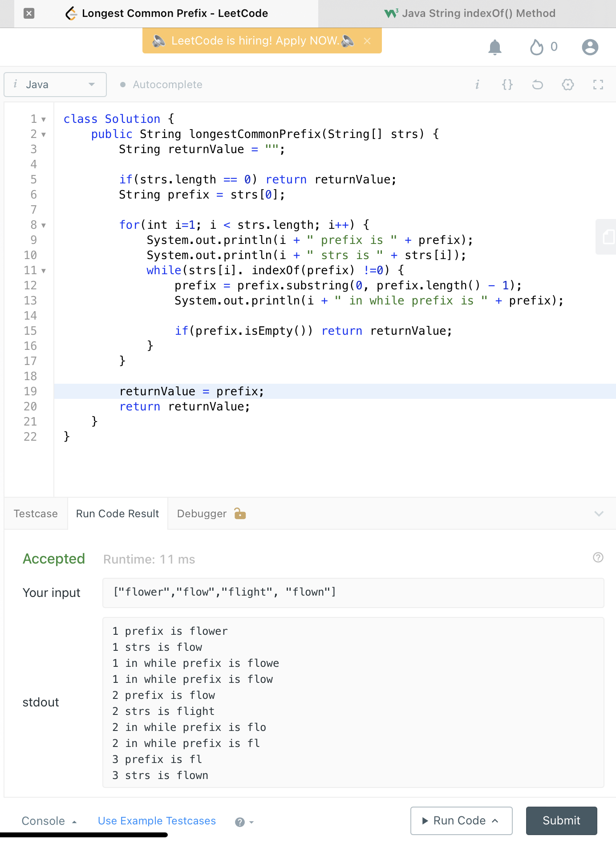Image resolution: width=616 pixels, height=844 pixels.
Task: Click the curly braces format code icon
Action: 507,85
